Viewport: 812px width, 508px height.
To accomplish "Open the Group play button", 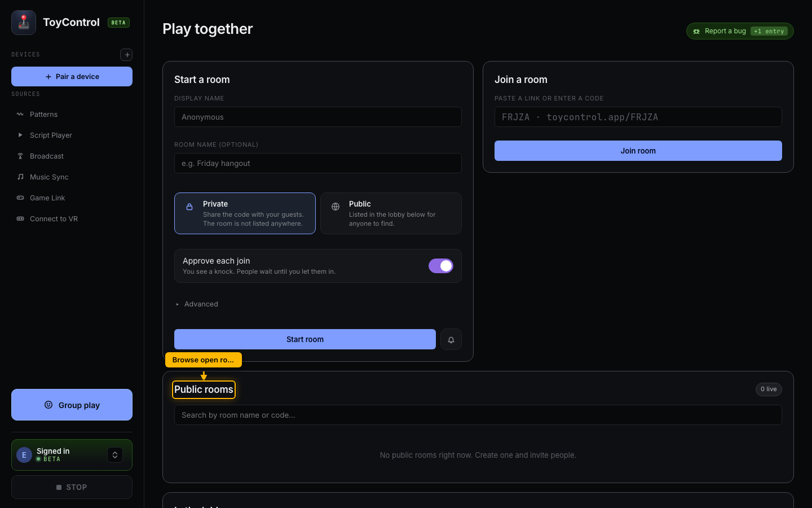I will (x=72, y=405).
